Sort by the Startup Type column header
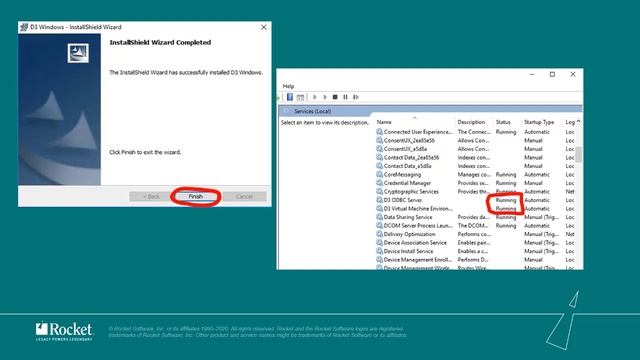Screen dimensions: 640x360 539,122
